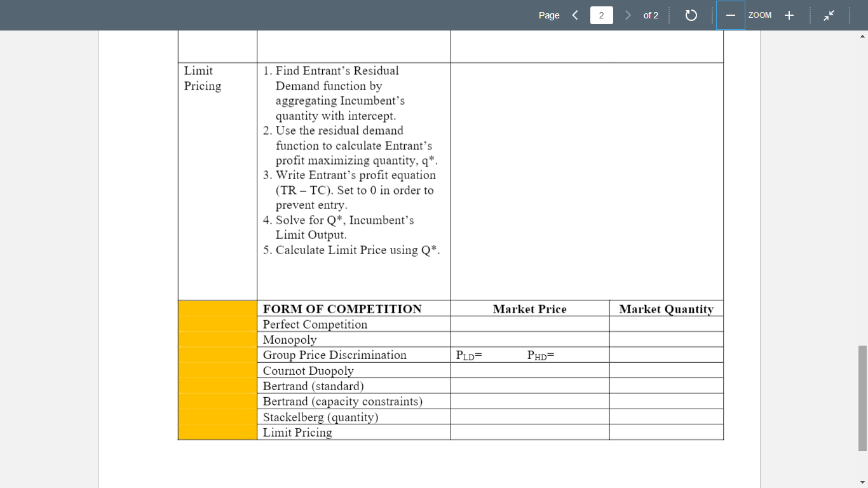Click the ZOOM label in the toolbar
Viewport: 868px width, 488px height.
[x=760, y=15]
